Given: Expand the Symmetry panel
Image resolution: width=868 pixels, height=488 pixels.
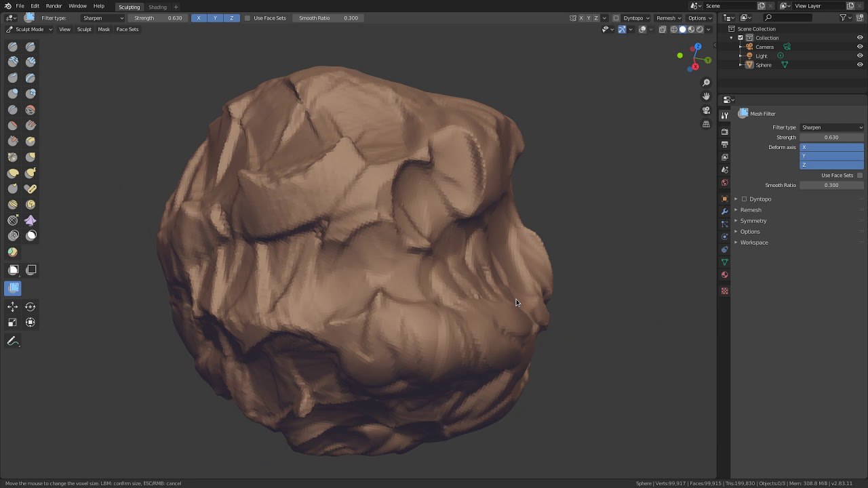Looking at the screenshot, I should (753, 221).
